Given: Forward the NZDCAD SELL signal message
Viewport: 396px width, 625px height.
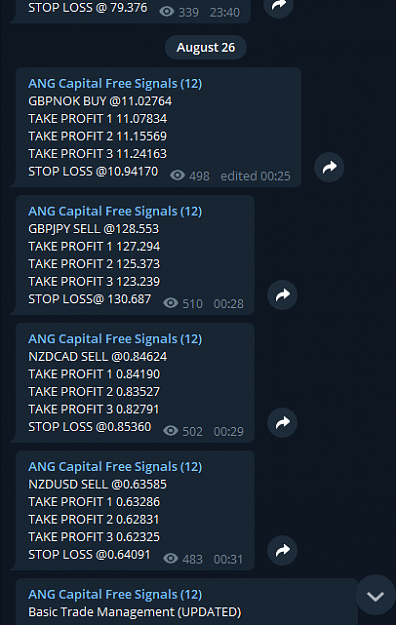Looking at the screenshot, I should tap(282, 423).
